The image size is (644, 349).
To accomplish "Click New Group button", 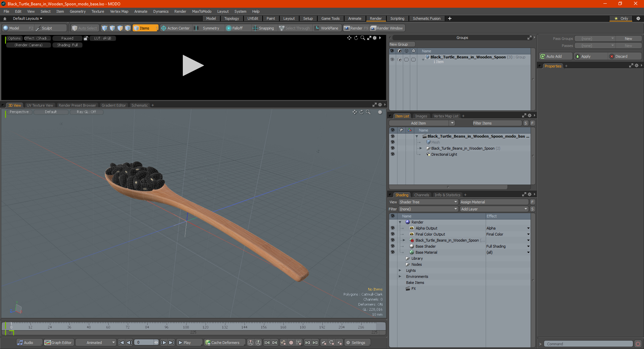I will [x=402, y=44].
